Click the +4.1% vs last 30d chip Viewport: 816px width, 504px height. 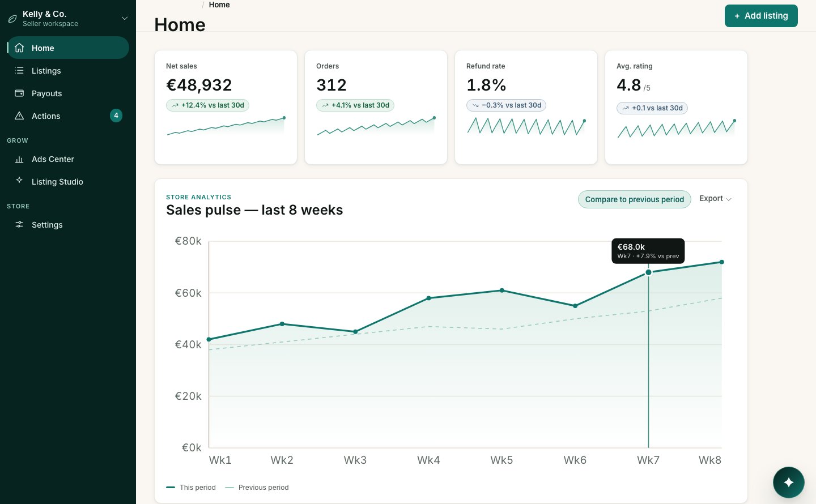(355, 105)
